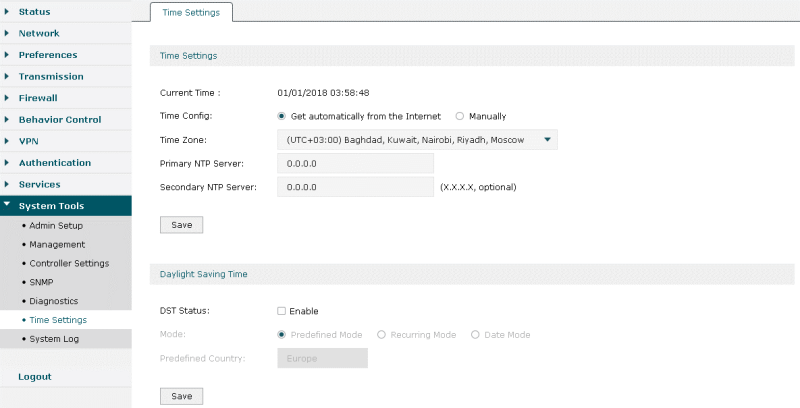Collapse the System Tools section

point(66,206)
